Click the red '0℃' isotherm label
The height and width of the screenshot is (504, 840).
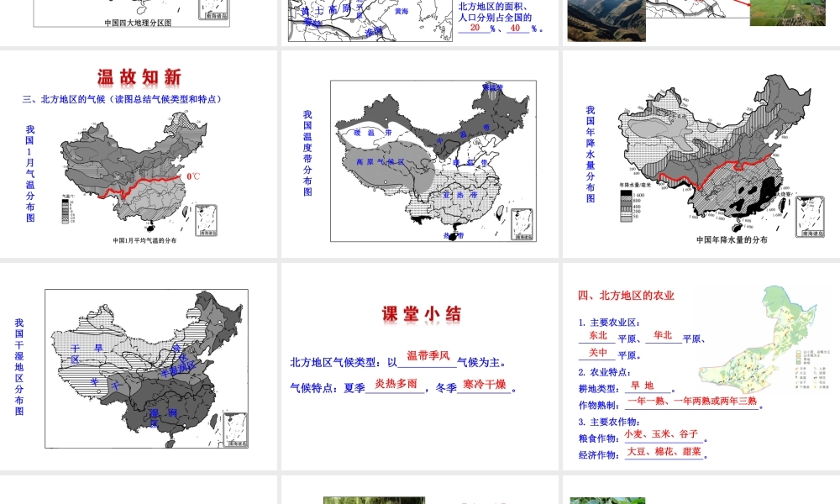click(193, 176)
